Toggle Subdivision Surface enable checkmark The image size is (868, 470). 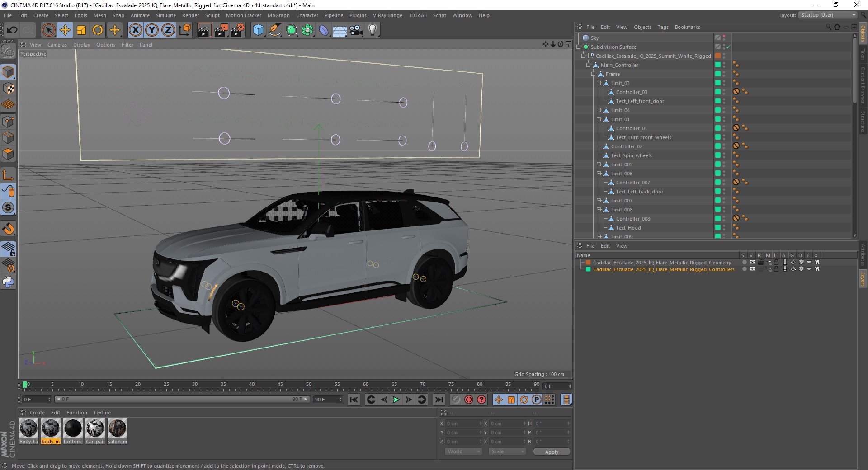pyautogui.click(x=728, y=47)
